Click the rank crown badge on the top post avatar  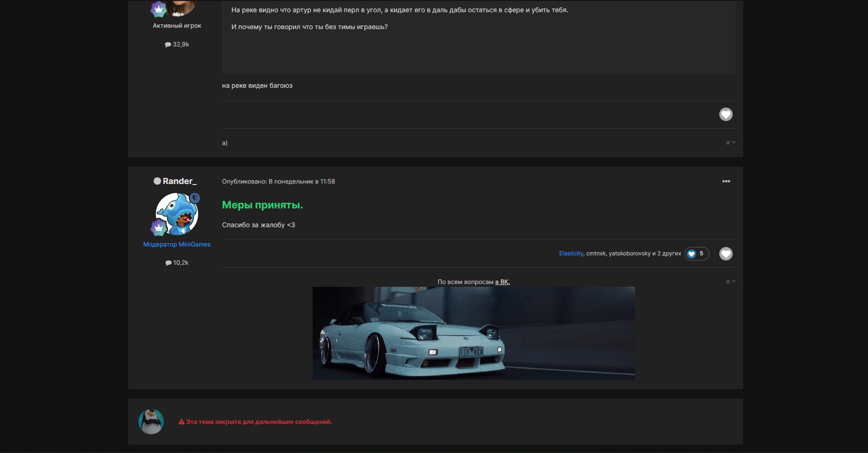click(x=159, y=9)
